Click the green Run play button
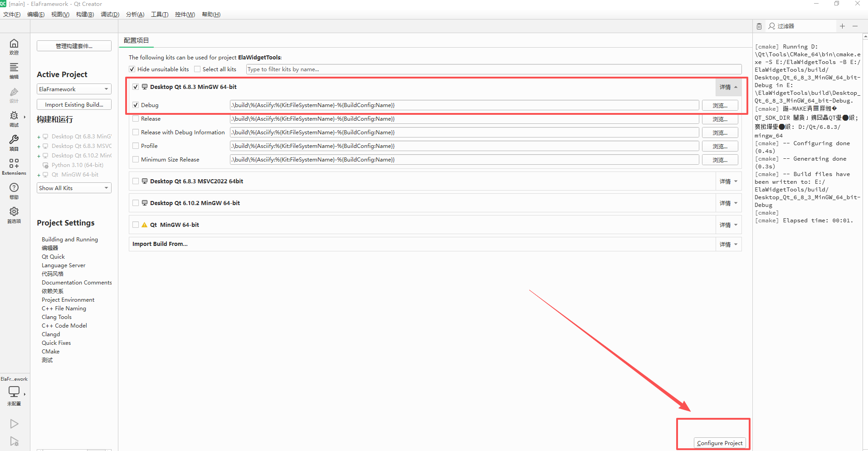This screenshot has height=451, width=868. click(x=14, y=424)
